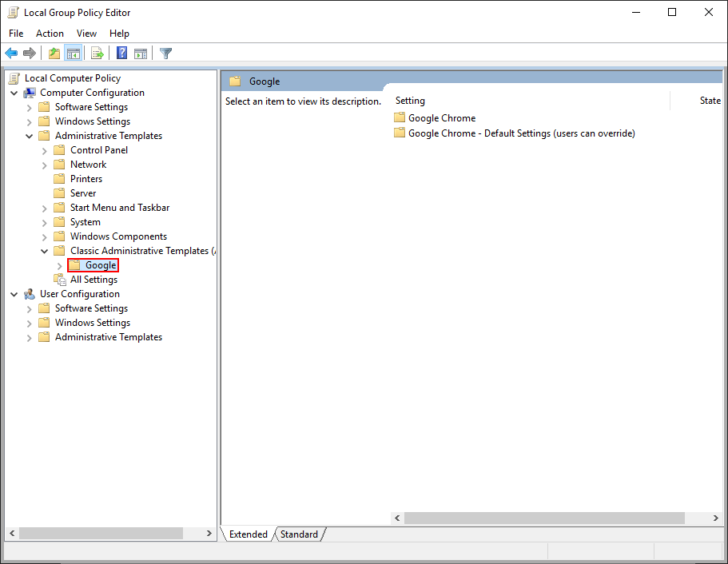Toggle the Show/Hide Console Tree icon

[74, 54]
